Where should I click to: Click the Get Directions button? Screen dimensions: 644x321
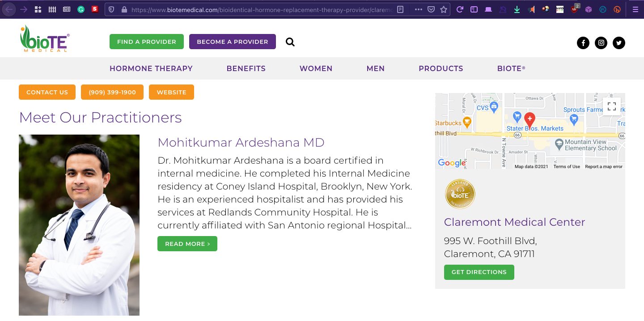tap(479, 272)
